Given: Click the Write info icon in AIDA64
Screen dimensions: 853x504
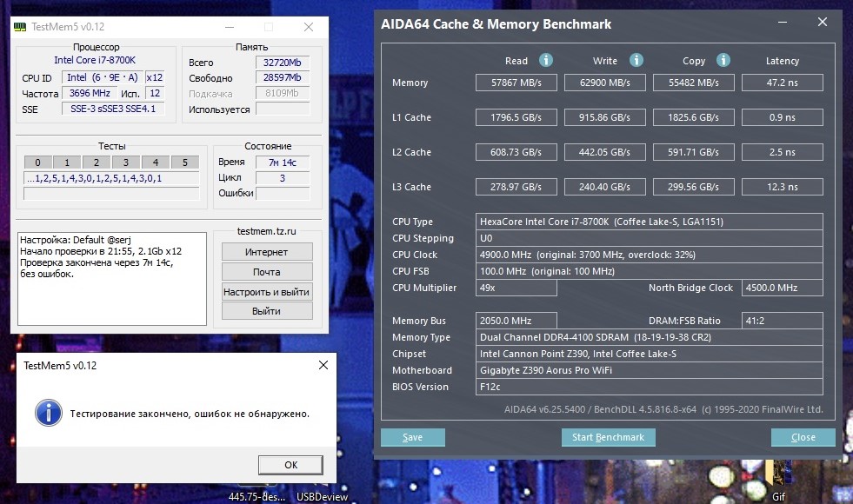Looking at the screenshot, I should pos(636,60).
